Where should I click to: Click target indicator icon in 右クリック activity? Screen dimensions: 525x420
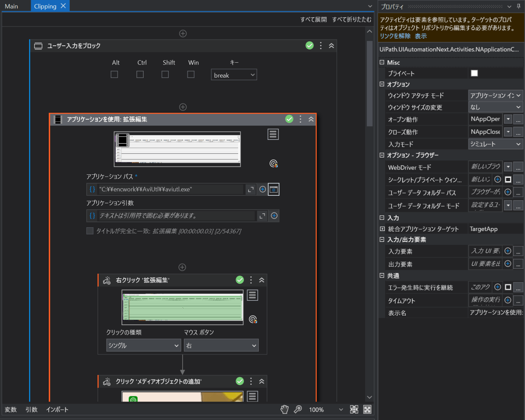click(253, 319)
